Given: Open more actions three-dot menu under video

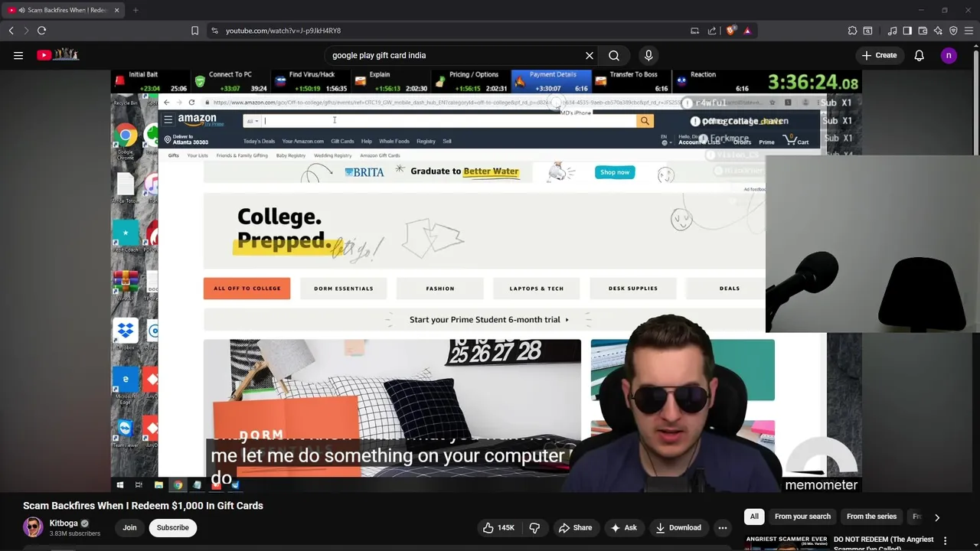Looking at the screenshot, I should tap(722, 527).
